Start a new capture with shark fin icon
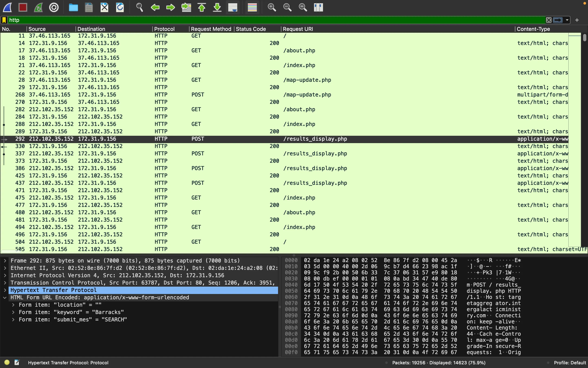The height and width of the screenshot is (368, 588). point(8,7)
